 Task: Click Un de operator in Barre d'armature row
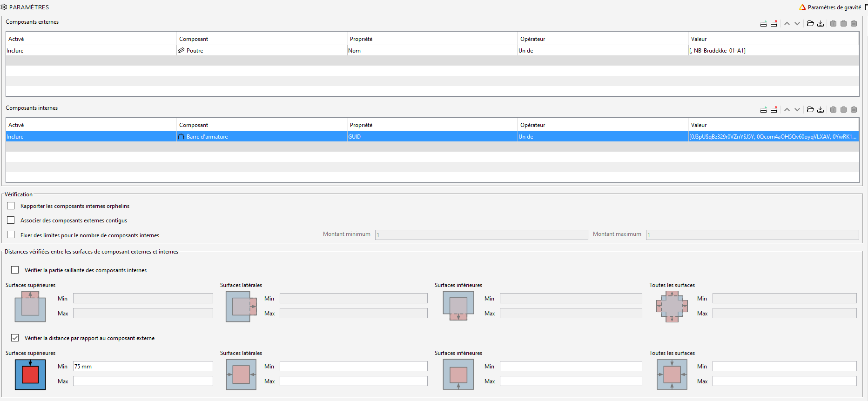coord(603,137)
